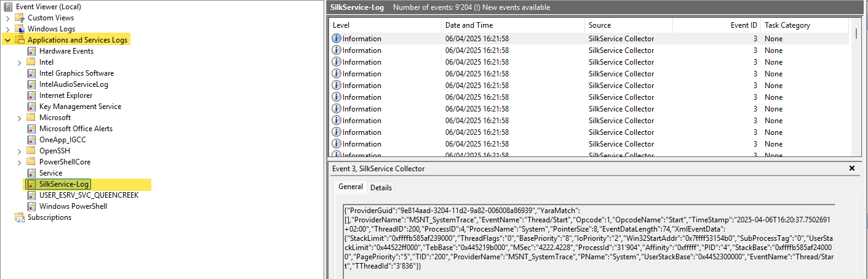The height and width of the screenshot is (279, 868).
Task: Click the PowerShellCore folder icon
Action: pyautogui.click(x=32, y=162)
